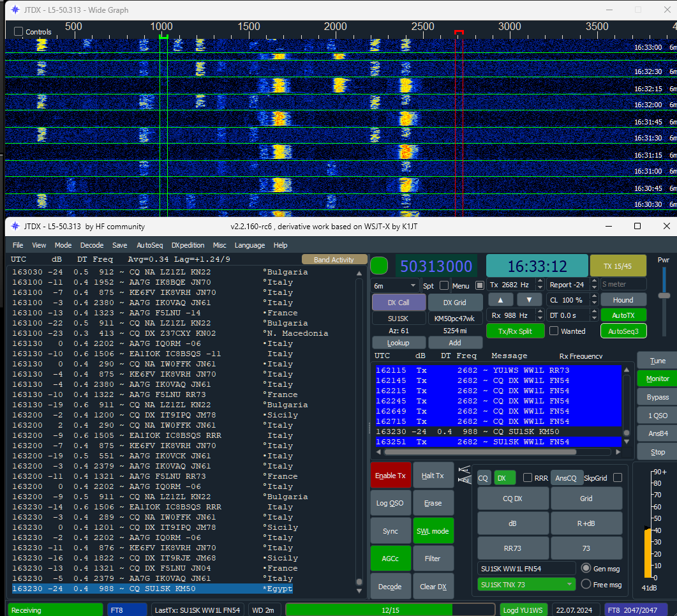This screenshot has width=677, height=616.
Task: Click the up-triangle frequency shift button
Action: click(500, 300)
